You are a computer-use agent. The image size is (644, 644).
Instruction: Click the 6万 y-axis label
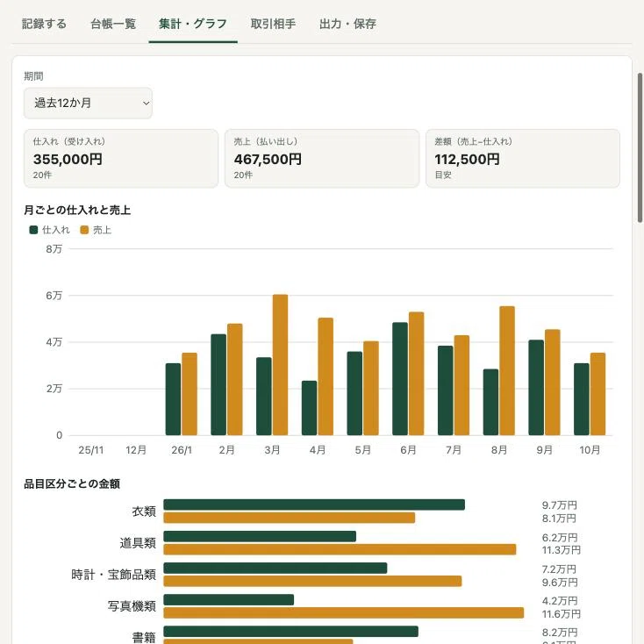(x=54, y=296)
